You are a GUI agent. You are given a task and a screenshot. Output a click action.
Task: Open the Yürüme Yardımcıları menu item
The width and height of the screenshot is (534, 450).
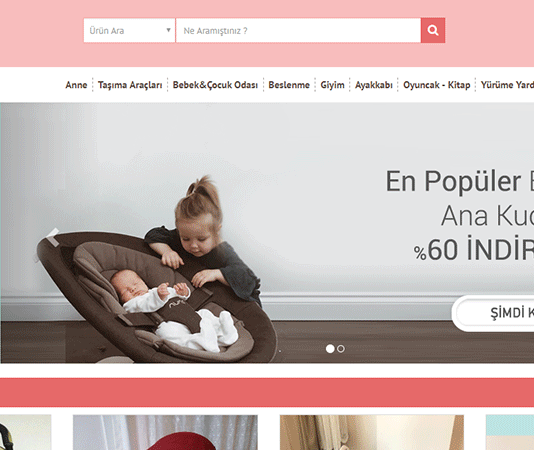507,85
